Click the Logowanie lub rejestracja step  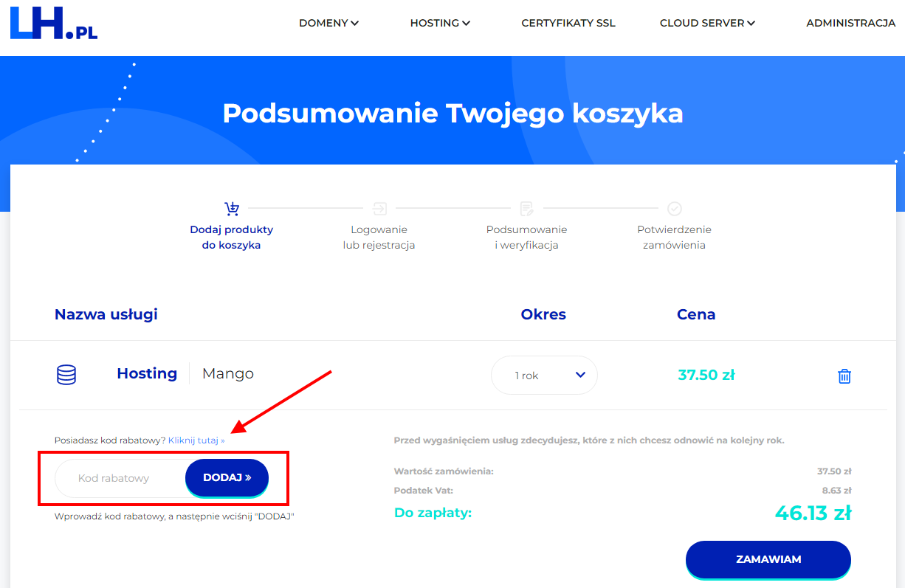(x=379, y=238)
